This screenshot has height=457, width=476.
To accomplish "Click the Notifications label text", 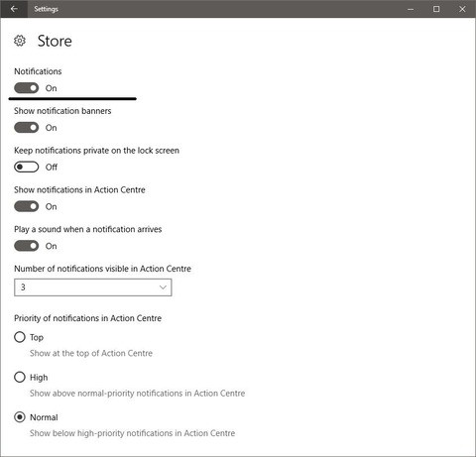I will (38, 71).
